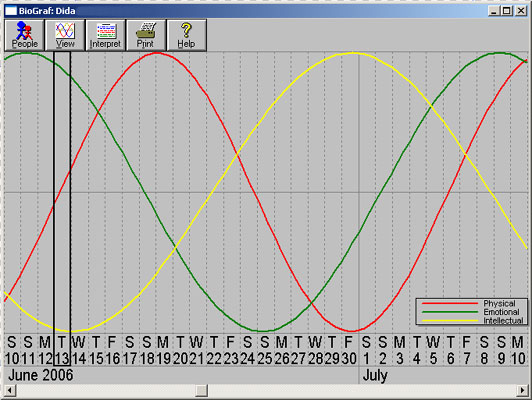The image size is (532, 400).
Task: Click the yellow Intellectual line in legend
Action: click(x=450, y=320)
